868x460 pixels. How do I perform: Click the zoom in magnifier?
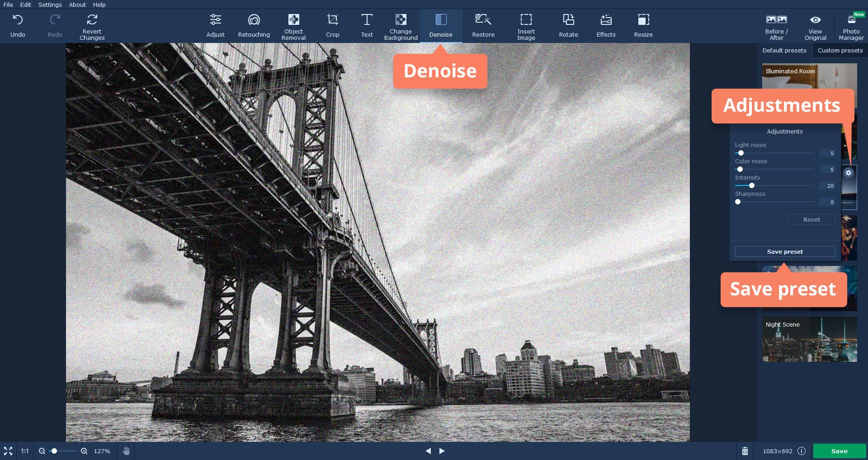coord(84,451)
